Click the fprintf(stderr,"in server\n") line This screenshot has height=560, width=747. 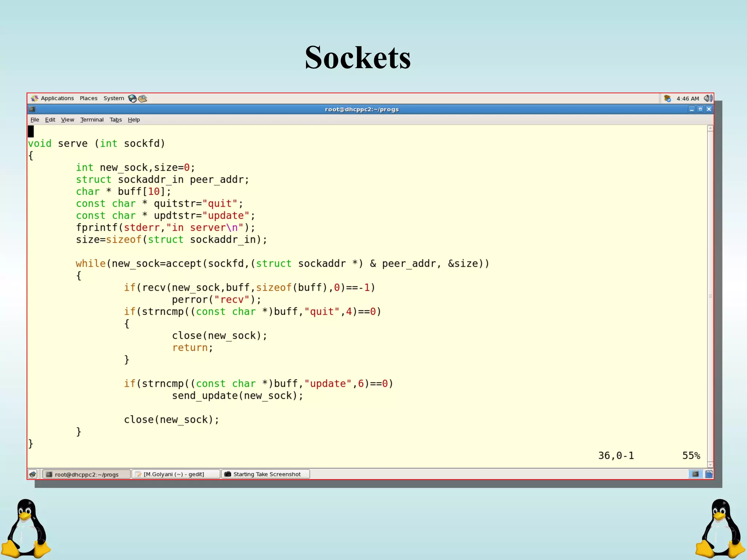165,228
